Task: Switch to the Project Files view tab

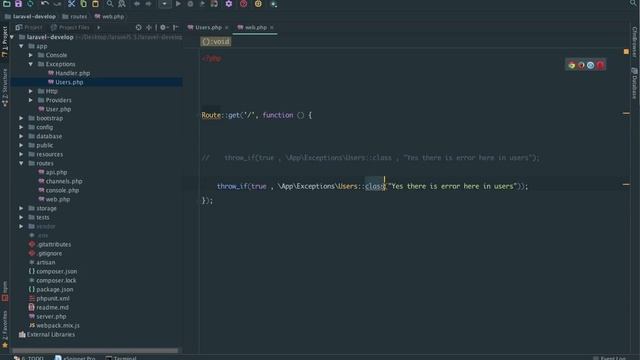Action: point(70,27)
